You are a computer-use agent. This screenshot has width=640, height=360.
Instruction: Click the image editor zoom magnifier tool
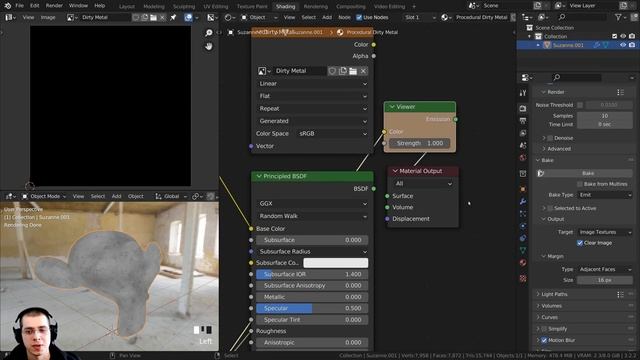(209, 33)
